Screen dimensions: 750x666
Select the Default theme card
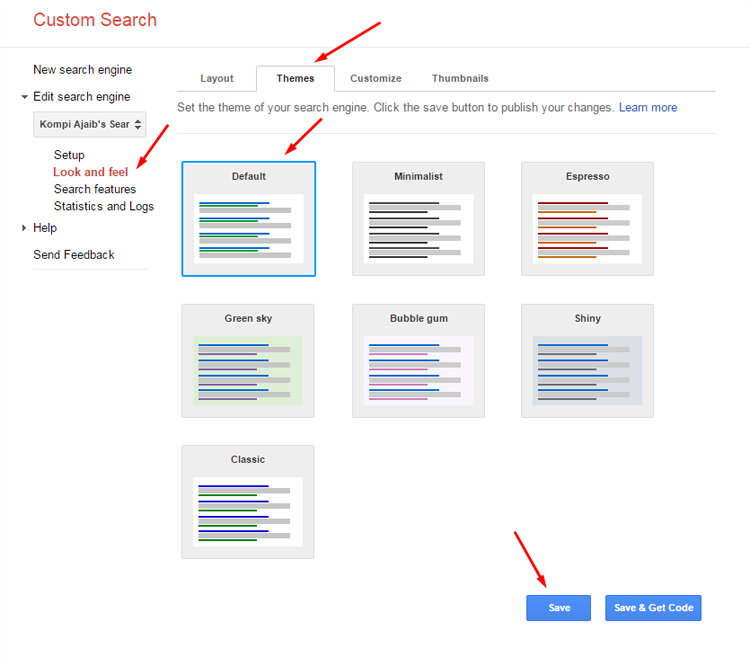pyautogui.click(x=249, y=219)
